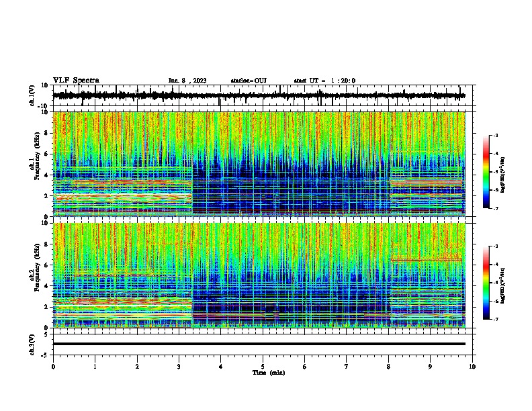
Task: Click the ch.1 color bar log(PSD) label
Action: [x=503, y=175]
